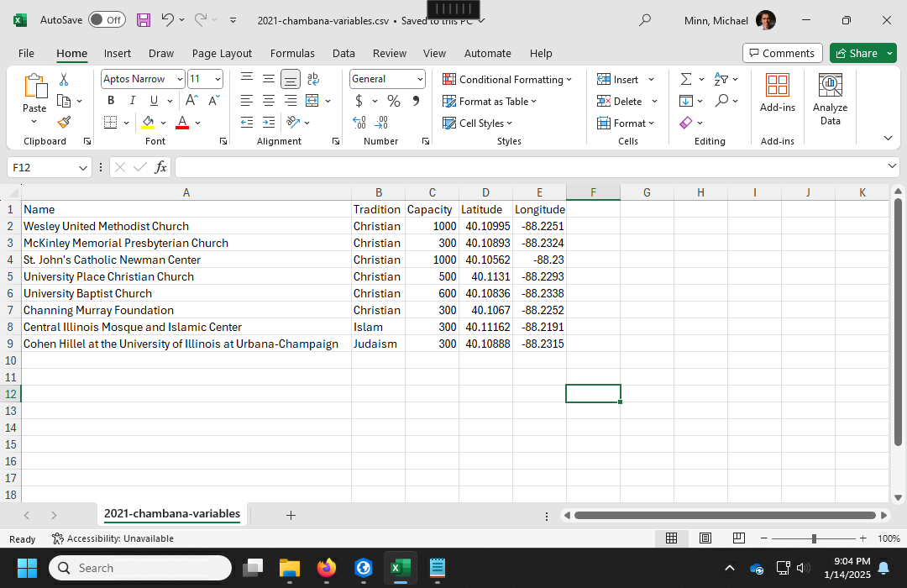Expand the formula bar
This screenshot has width=907, height=588.
[x=891, y=166]
